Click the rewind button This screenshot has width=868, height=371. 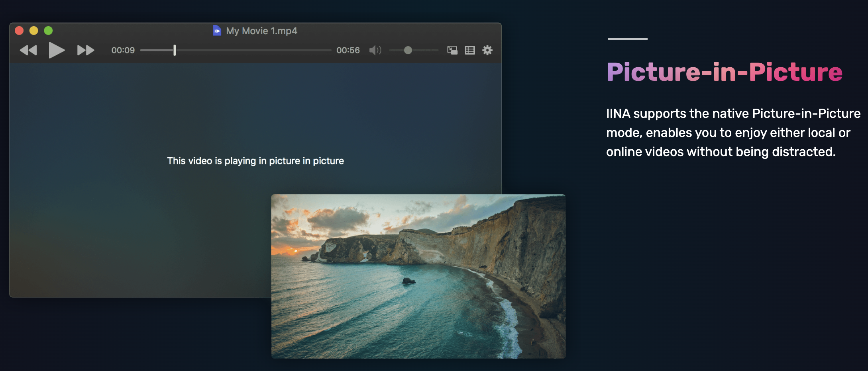[28, 50]
